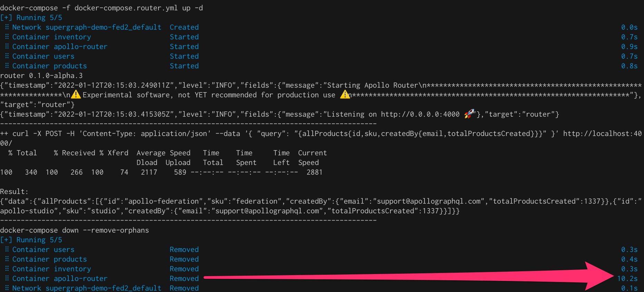Click the 2881 current speed value

[314, 172]
